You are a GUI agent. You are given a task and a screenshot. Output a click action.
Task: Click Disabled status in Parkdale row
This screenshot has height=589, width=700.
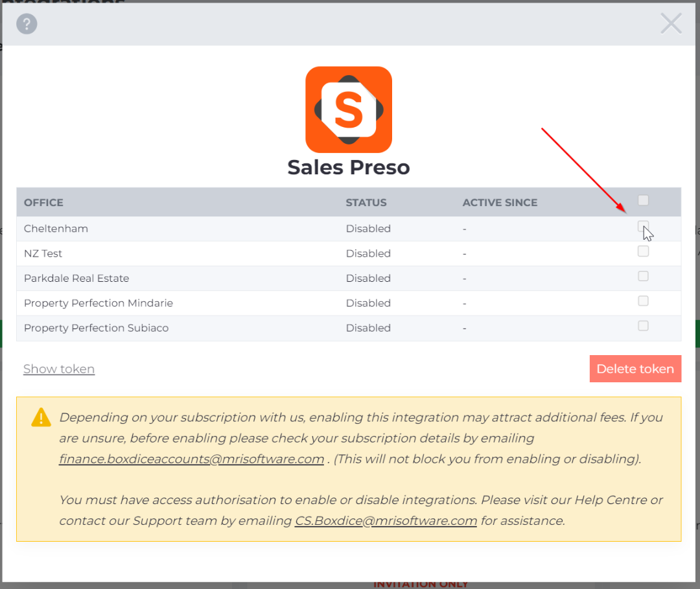coord(368,279)
